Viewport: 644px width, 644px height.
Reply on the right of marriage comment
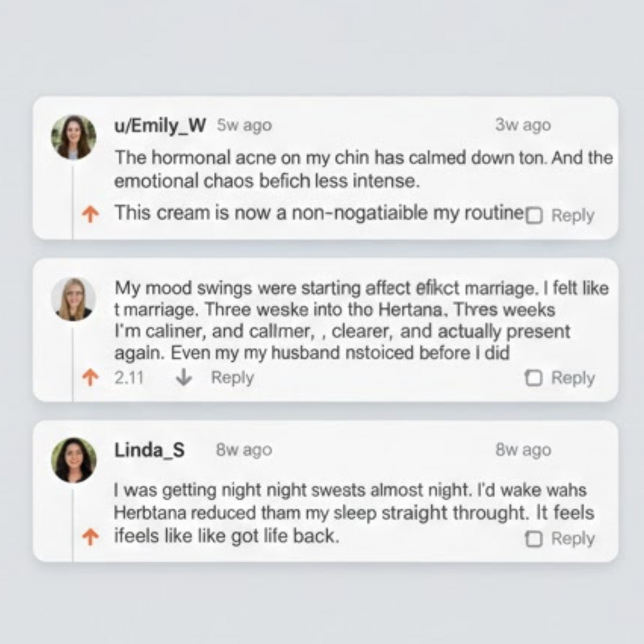[573, 378]
